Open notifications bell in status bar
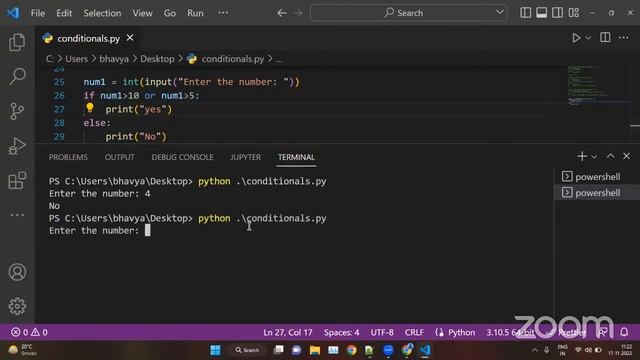The height and width of the screenshot is (360, 640). (x=624, y=332)
